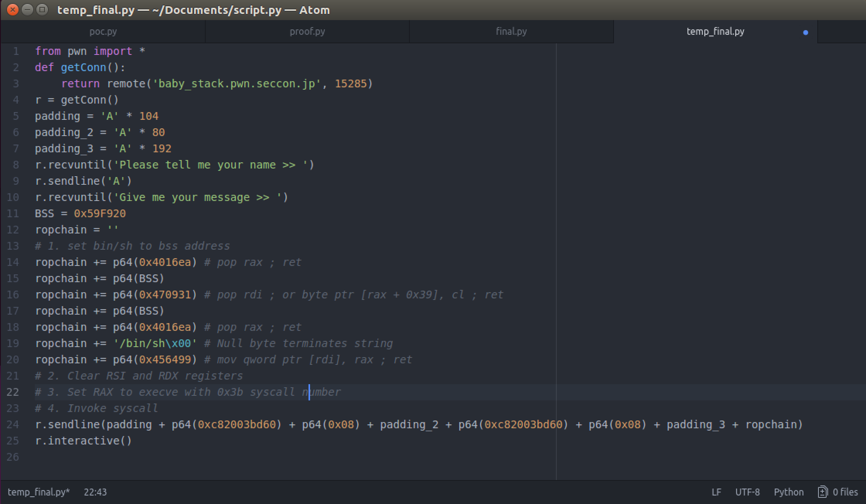Open line ending selector LF
Screen dimensions: 866x504
(x=716, y=492)
